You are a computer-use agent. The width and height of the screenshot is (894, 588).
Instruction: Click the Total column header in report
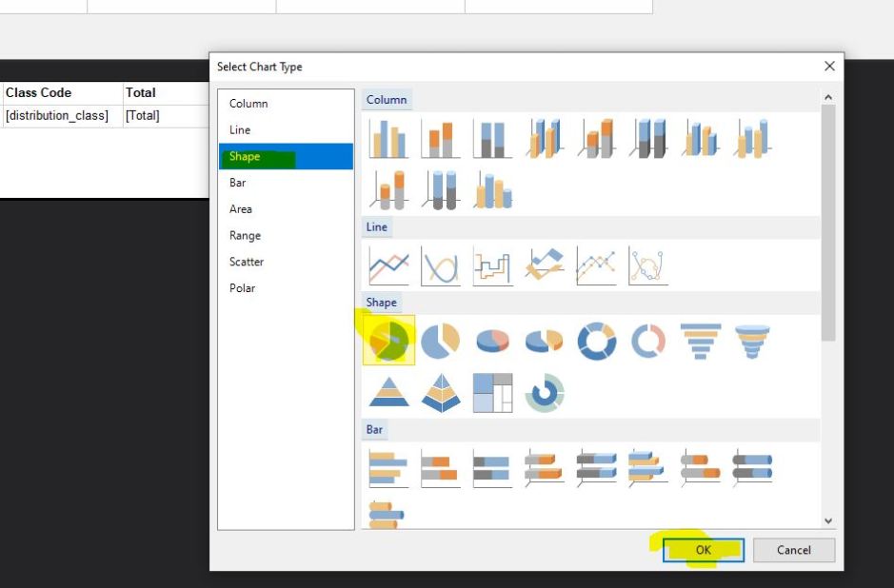[166, 93]
